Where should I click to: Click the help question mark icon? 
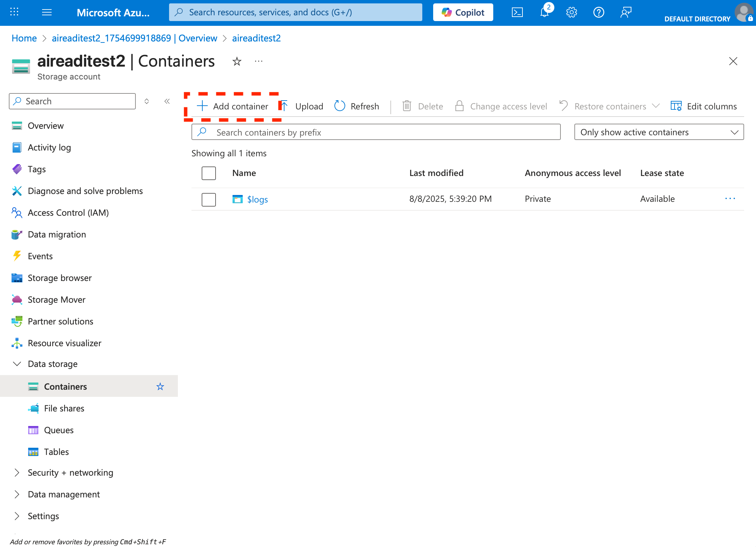point(598,13)
